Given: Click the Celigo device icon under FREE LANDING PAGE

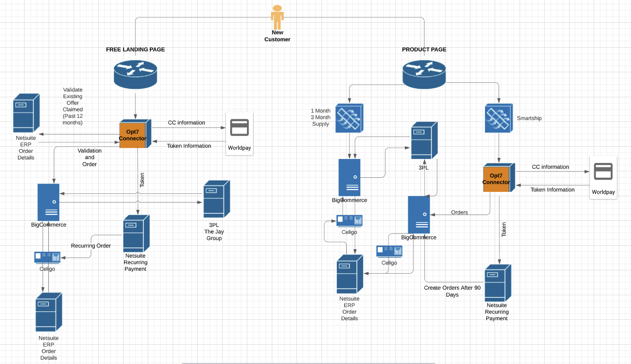Looking at the screenshot, I should pyautogui.click(x=47, y=258).
